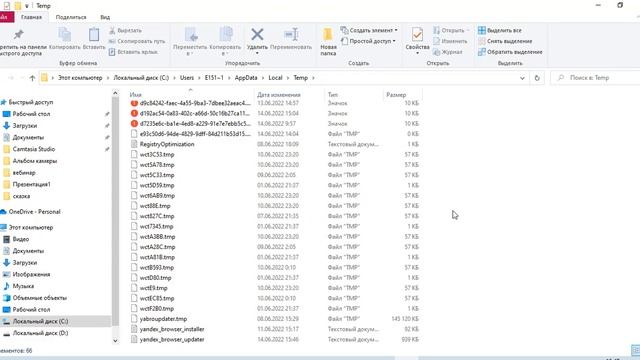Select Локальный диск (D:) in sidebar

click(40, 333)
